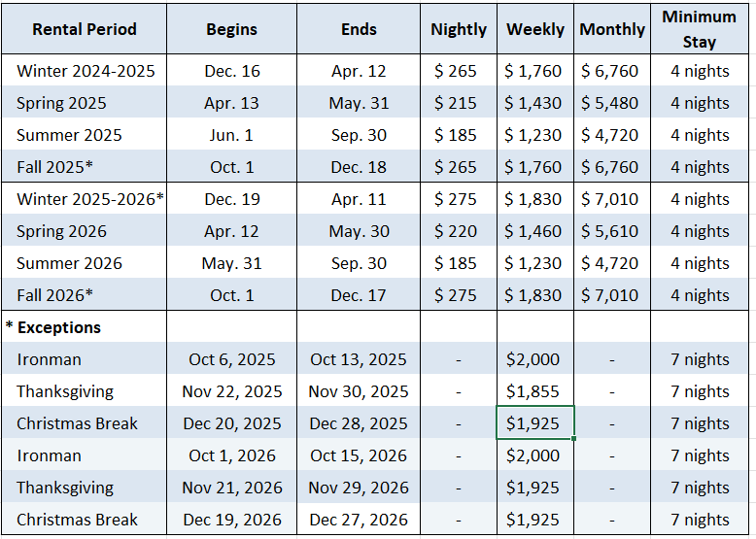Select the "Nov 21, 2026" begin date cell
The height and width of the screenshot is (539, 756).
(x=232, y=488)
